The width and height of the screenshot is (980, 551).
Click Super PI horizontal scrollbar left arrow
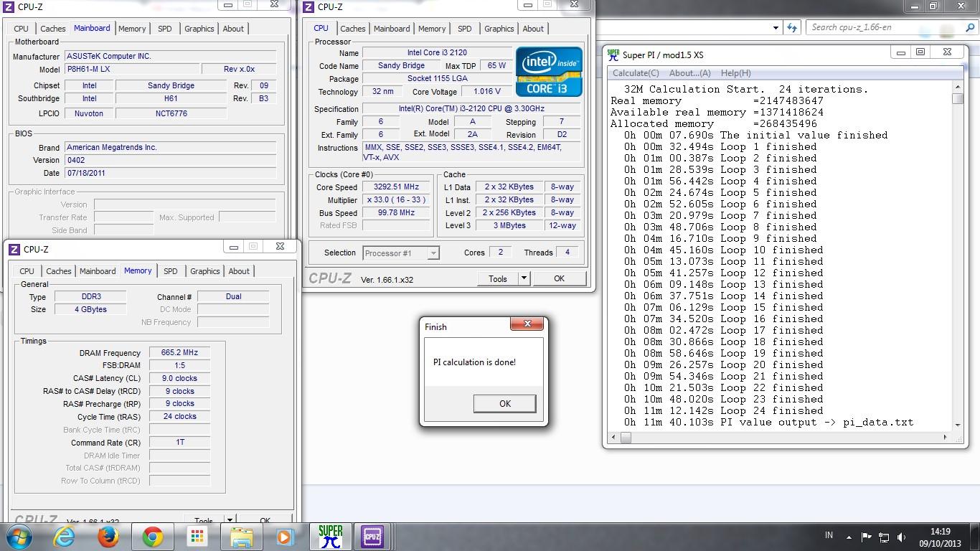point(613,436)
